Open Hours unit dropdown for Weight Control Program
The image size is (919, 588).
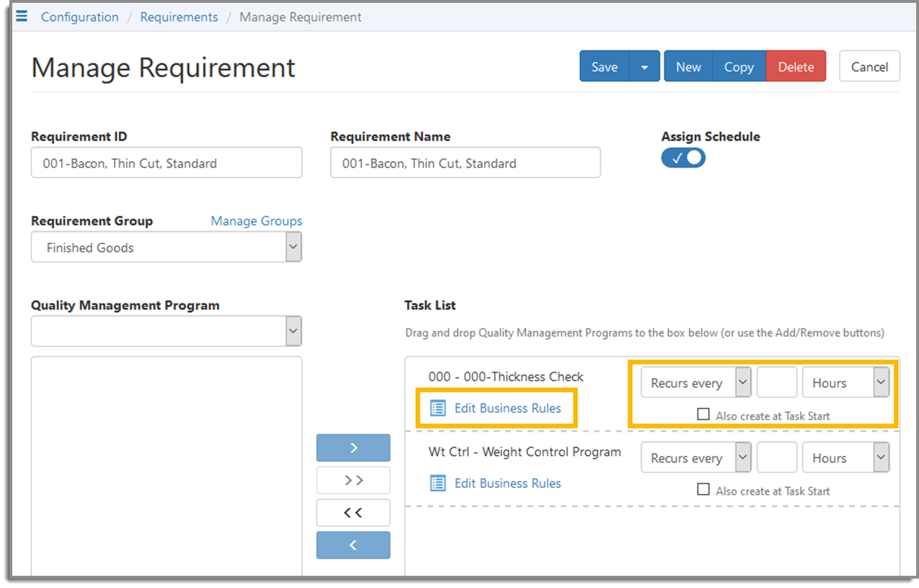pyautogui.click(x=846, y=457)
